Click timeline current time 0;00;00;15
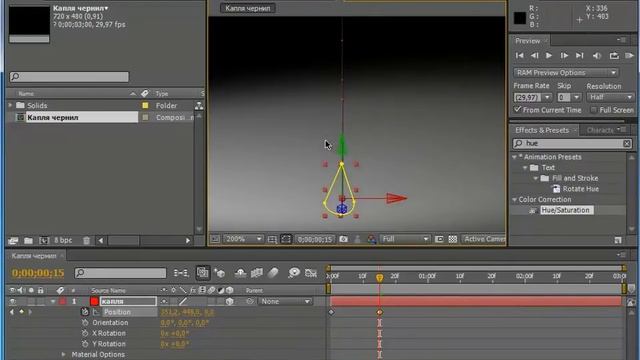The height and width of the screenshot is (360, 640). (38, 273)
